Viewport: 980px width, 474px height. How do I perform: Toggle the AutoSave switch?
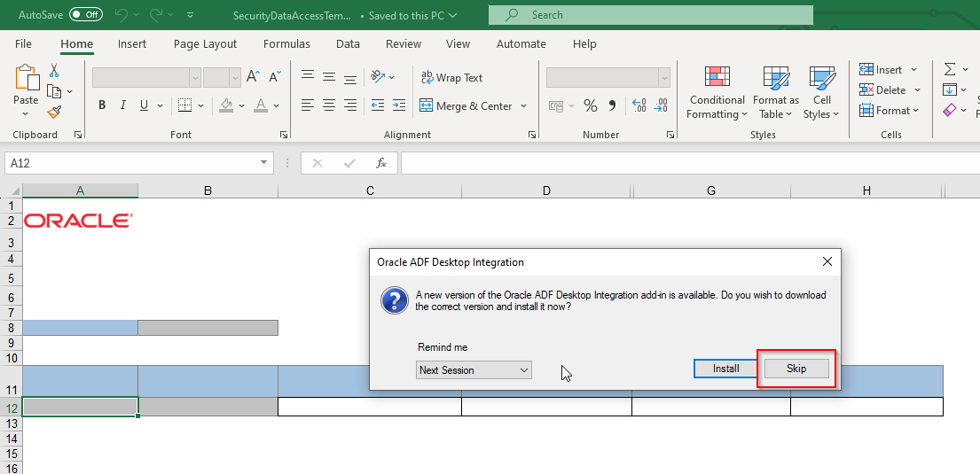86,14
